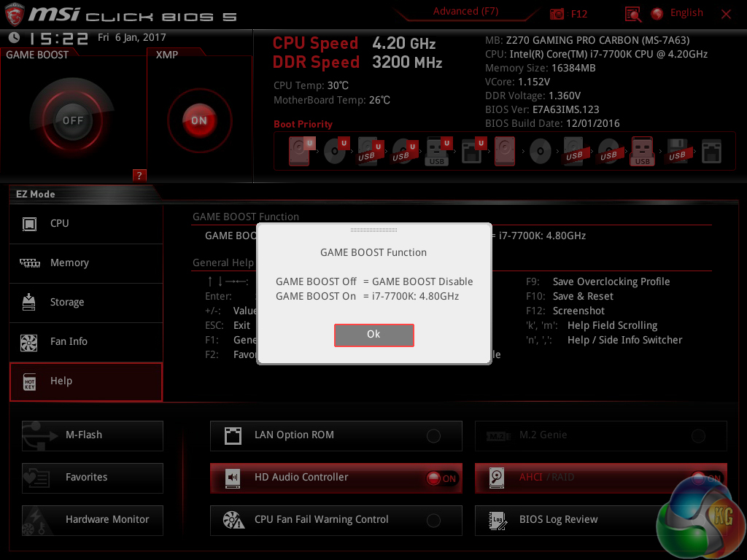Click the F12 Screenshot help hint
The height and width of the screenshot is (560, 747).
[x=565, y=311]
